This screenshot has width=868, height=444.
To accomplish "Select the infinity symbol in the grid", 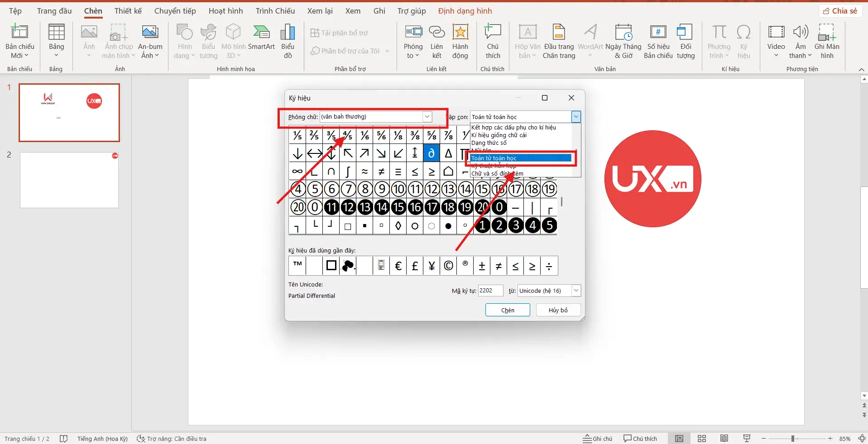I will tap(297, 172).
